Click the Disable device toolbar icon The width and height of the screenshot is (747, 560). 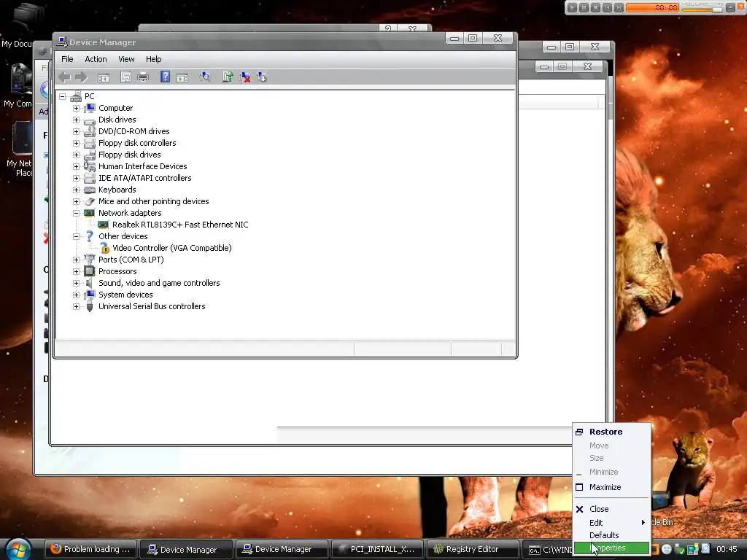(x=262, y=77)
